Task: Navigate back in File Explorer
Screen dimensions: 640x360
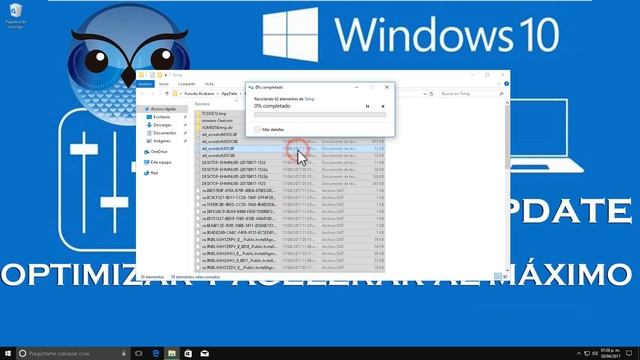Action: [x=142, y=94]
